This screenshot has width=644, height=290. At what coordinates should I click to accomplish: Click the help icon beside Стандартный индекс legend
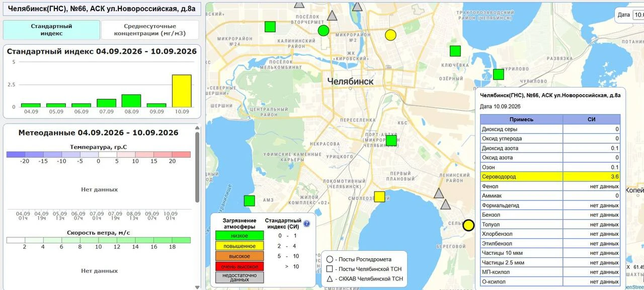click(306, 224)
